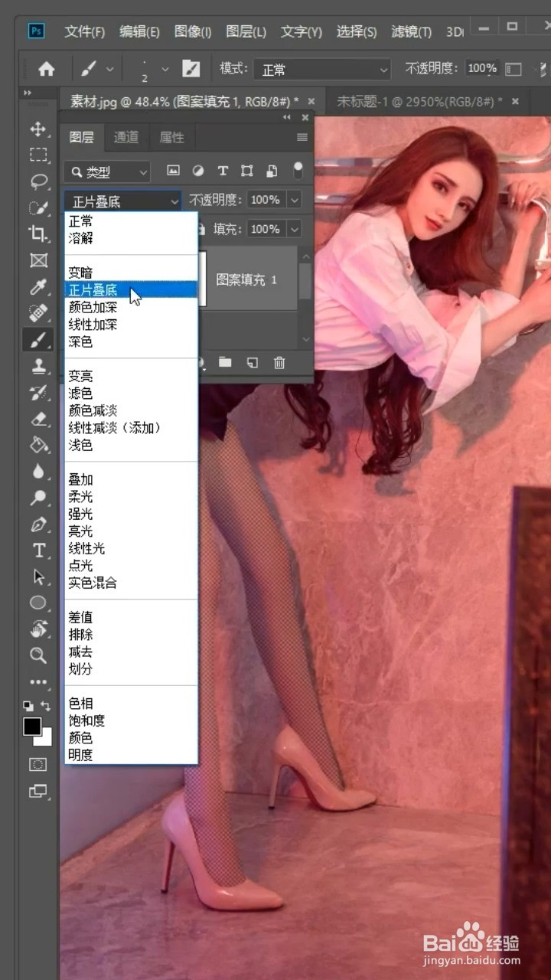Swap foreground and background colors
551x980 pixels.
pos(46,705)
